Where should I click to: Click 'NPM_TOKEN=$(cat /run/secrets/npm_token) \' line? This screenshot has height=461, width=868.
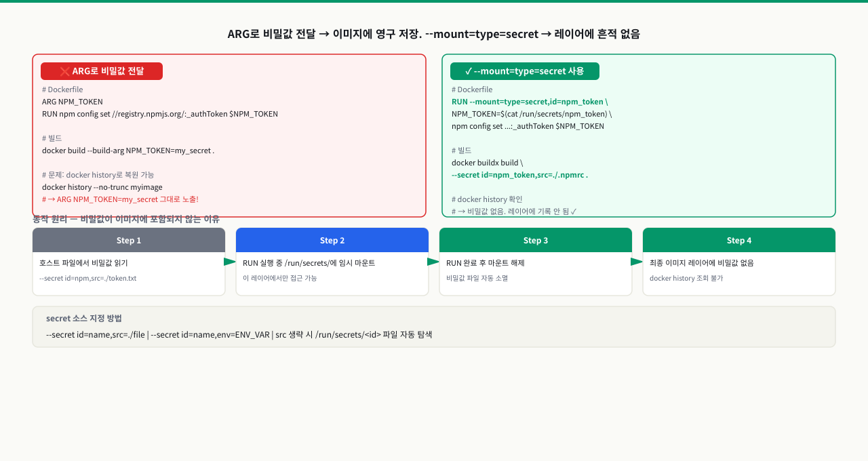click(532, 114)
